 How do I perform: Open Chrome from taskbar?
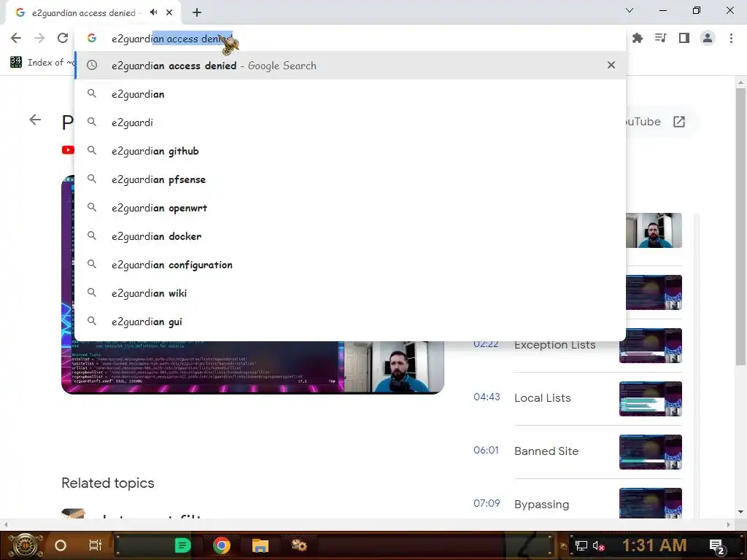(x=222, y=545)
